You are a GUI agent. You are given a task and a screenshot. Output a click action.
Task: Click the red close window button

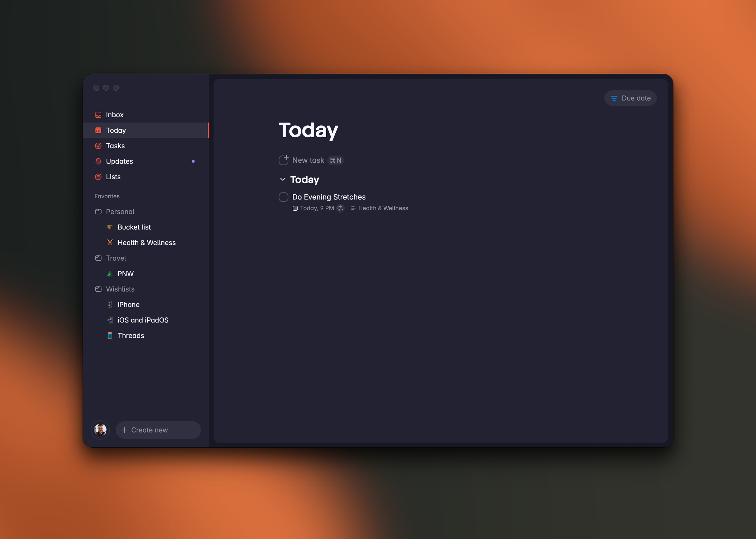coord(96,88)
